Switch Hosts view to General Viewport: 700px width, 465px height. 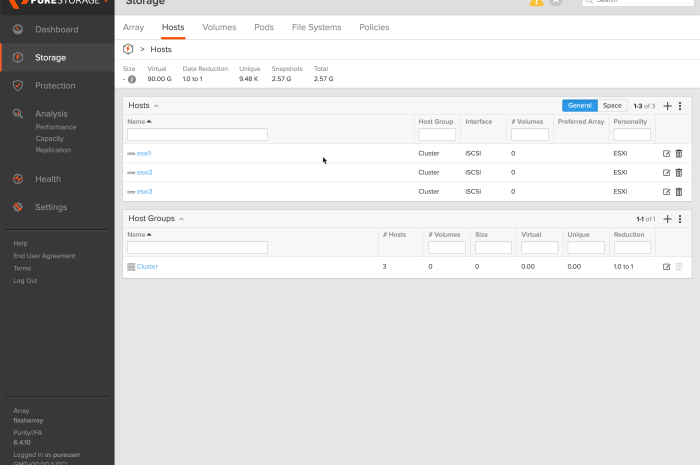(x=579, y=106)
